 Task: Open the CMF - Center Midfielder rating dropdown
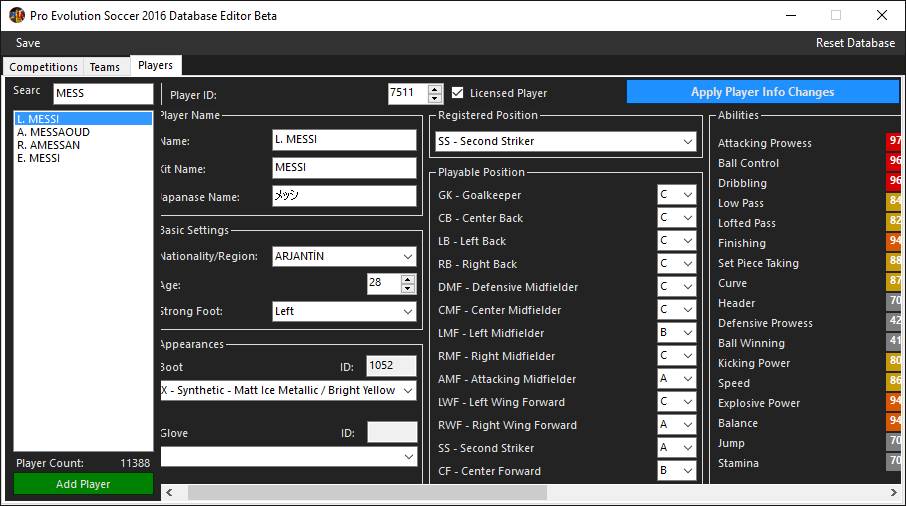pos(677,310)
